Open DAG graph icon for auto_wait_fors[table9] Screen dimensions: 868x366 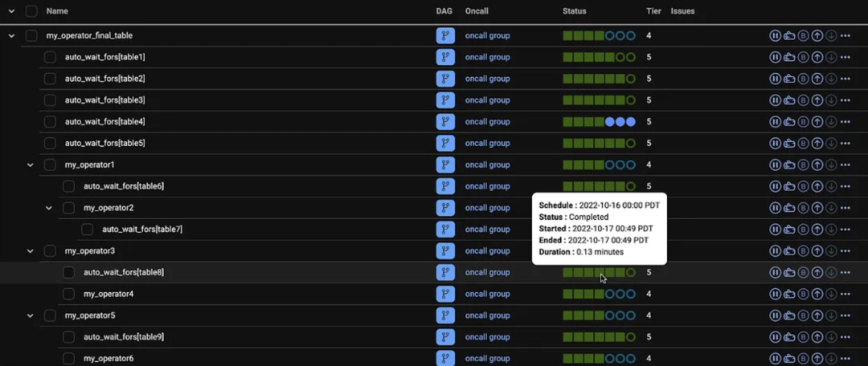click(445, 337)
